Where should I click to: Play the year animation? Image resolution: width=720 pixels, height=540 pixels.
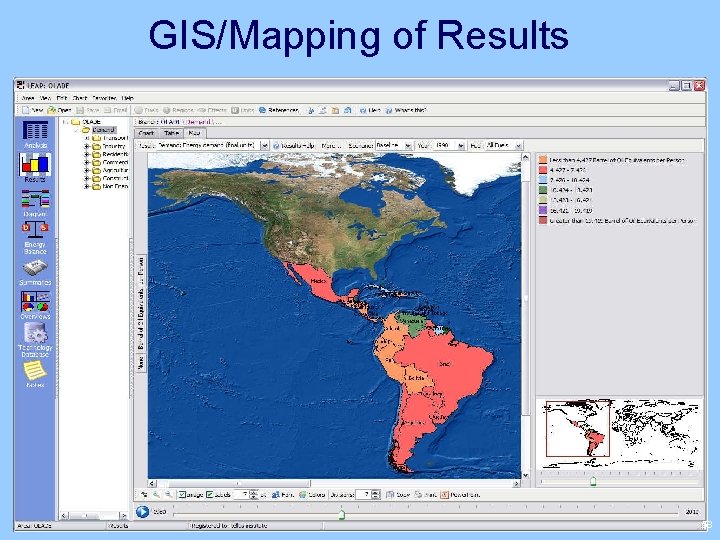[x=142, y=511]
